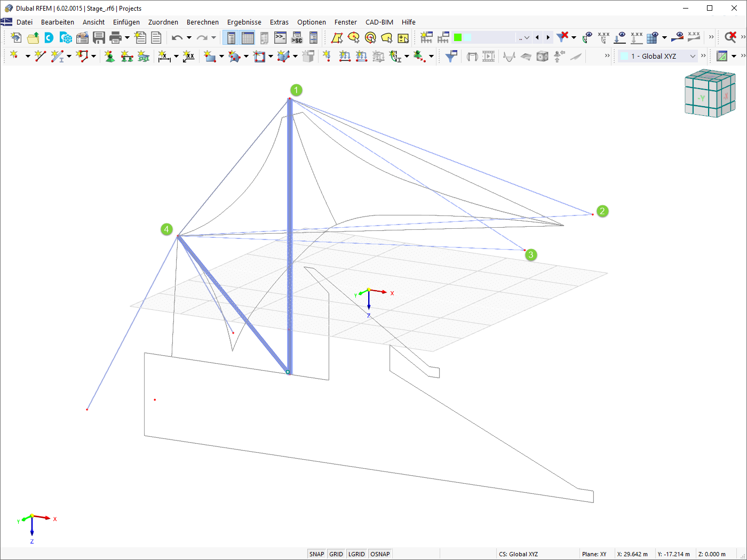Open the console window icon
Image resolution: width=747 pixels, height=560 pixels.
280,38
